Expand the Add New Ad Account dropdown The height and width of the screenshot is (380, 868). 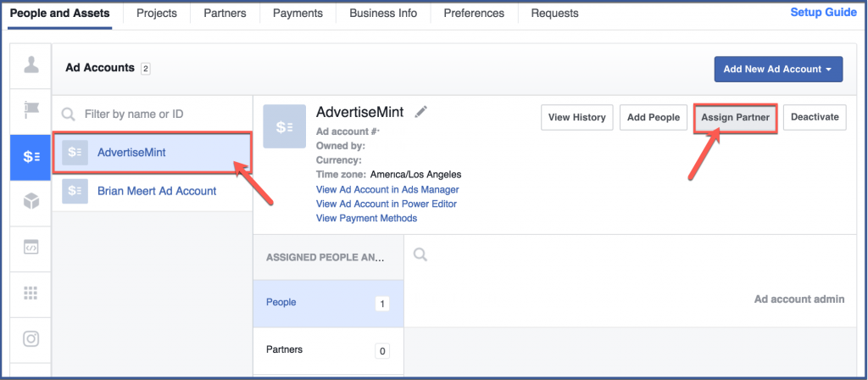(x=778, y=69)
